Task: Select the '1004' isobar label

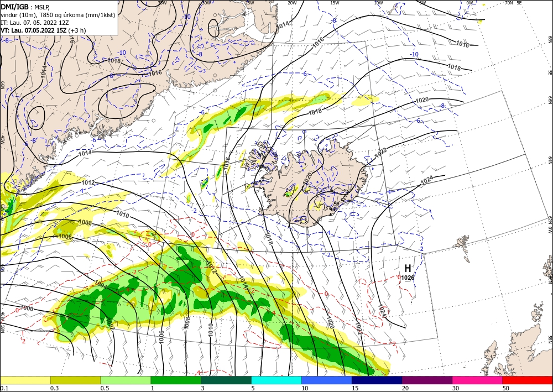Action: click(100, 284)
